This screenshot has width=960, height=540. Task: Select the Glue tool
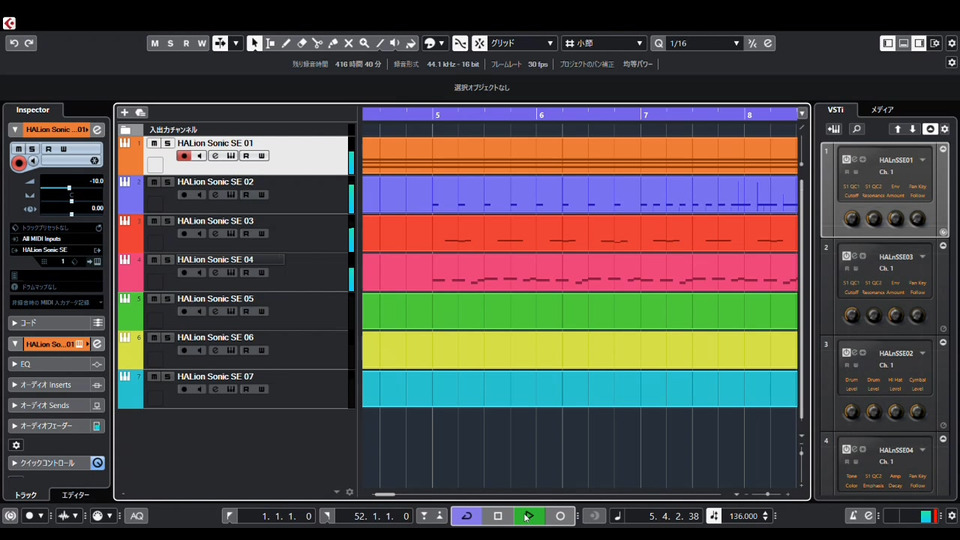point(333,43)
